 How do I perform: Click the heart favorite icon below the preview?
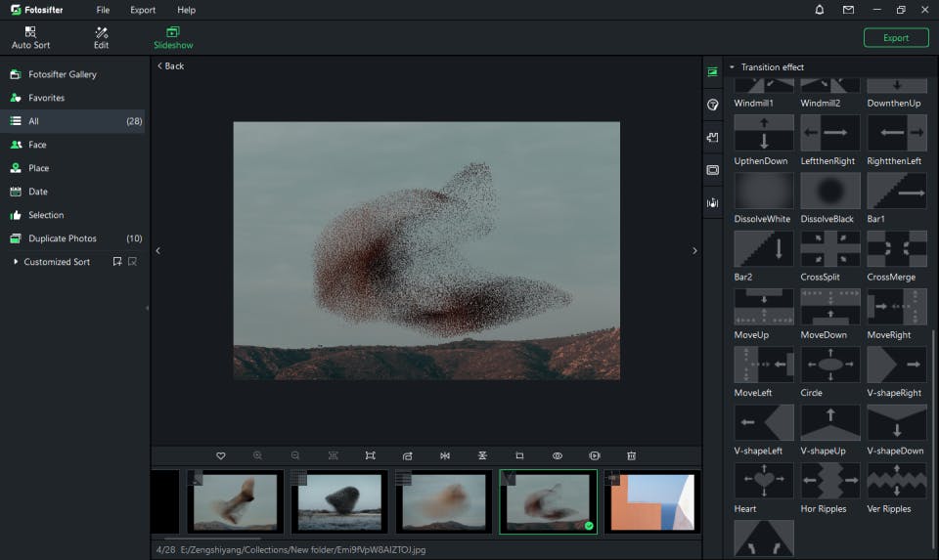(221, 455)
